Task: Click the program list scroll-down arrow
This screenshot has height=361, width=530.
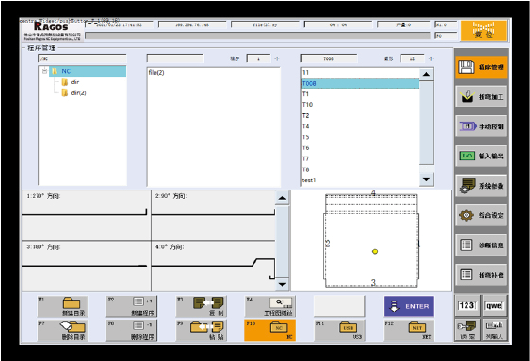Action: tap(426, 179)
